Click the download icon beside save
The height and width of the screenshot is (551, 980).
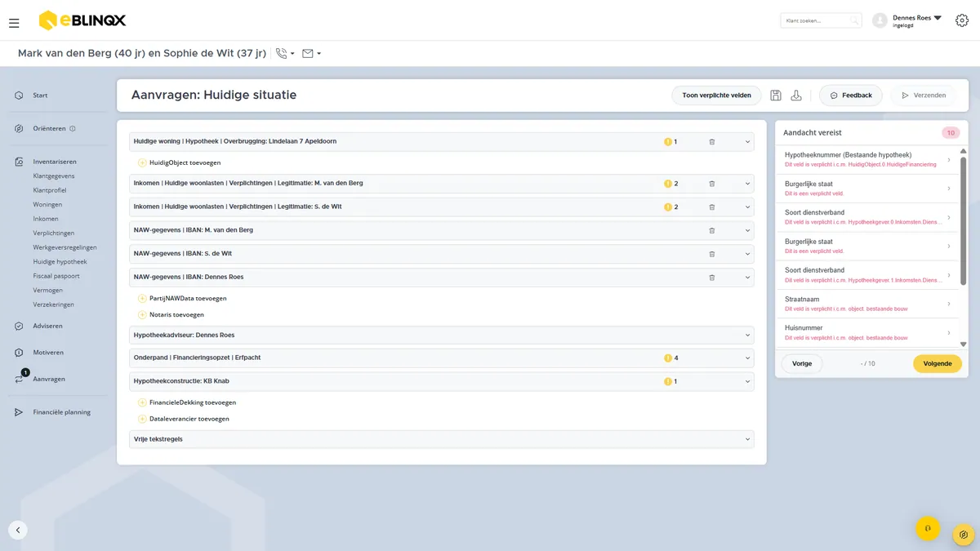[x=796, y=96]
